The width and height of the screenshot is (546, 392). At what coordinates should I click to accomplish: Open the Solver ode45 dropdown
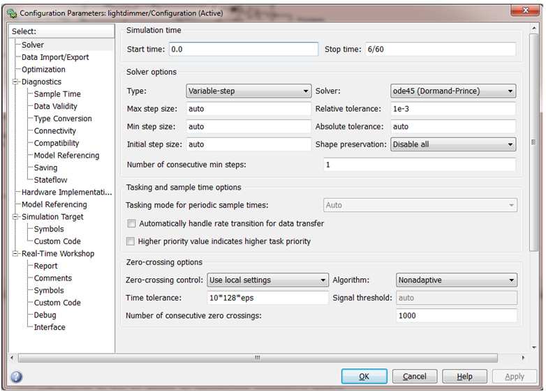click(x=453, y=91)
